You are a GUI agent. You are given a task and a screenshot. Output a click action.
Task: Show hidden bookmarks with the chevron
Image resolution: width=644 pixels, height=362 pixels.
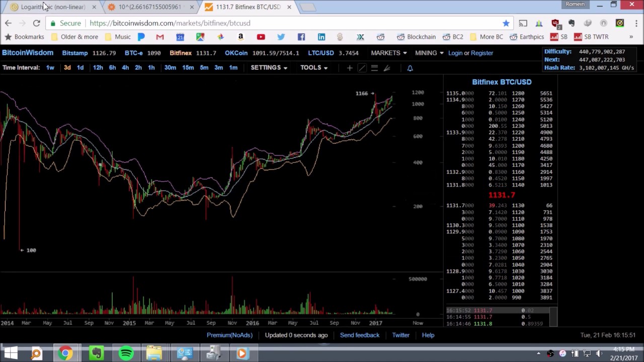click(631, 37)
